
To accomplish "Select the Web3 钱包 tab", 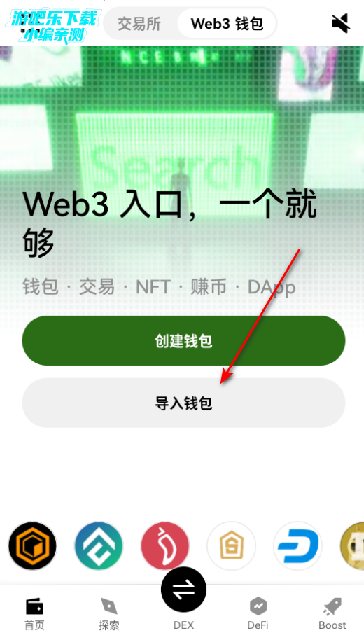I will click(x=227, y=23).
